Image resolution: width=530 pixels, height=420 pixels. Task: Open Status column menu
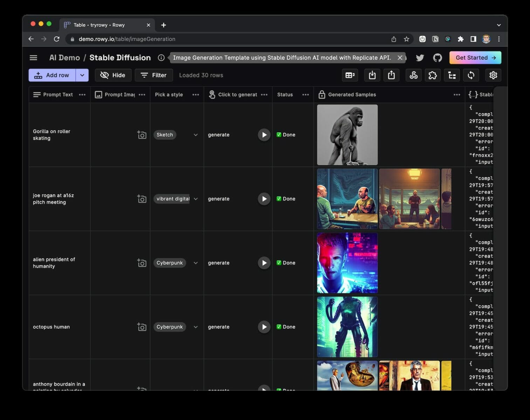point(306,95)
